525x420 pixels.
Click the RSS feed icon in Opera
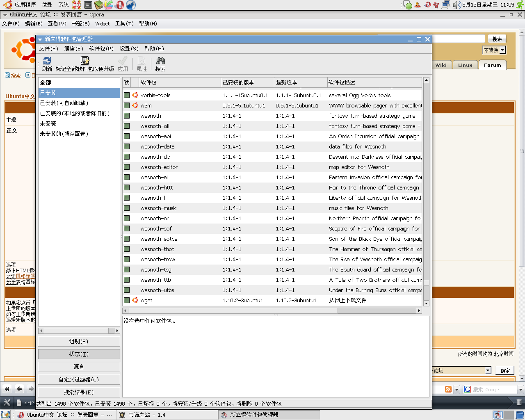coord(448,389)
